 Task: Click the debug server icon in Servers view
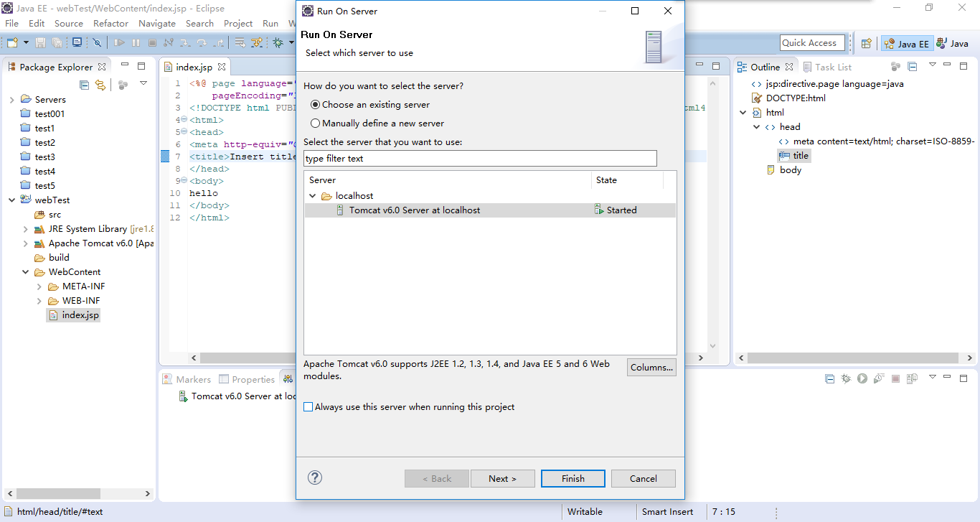click(x=846, y=378)
